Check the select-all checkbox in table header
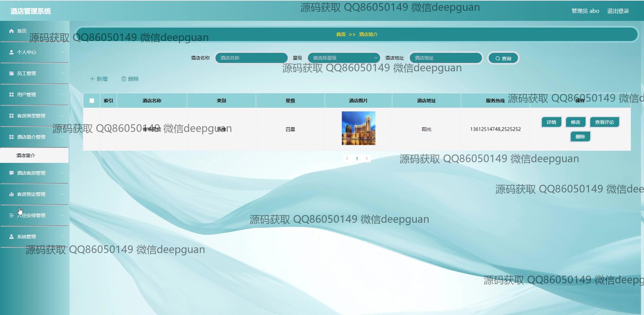 click(x=91, y=100)
